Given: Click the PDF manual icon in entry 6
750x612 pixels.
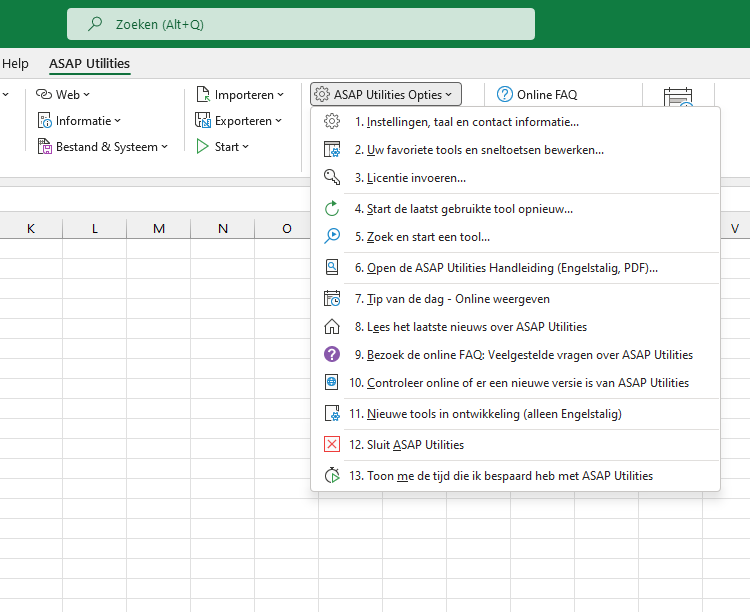Looking at the screenshot, I should (x=331, y=267).
